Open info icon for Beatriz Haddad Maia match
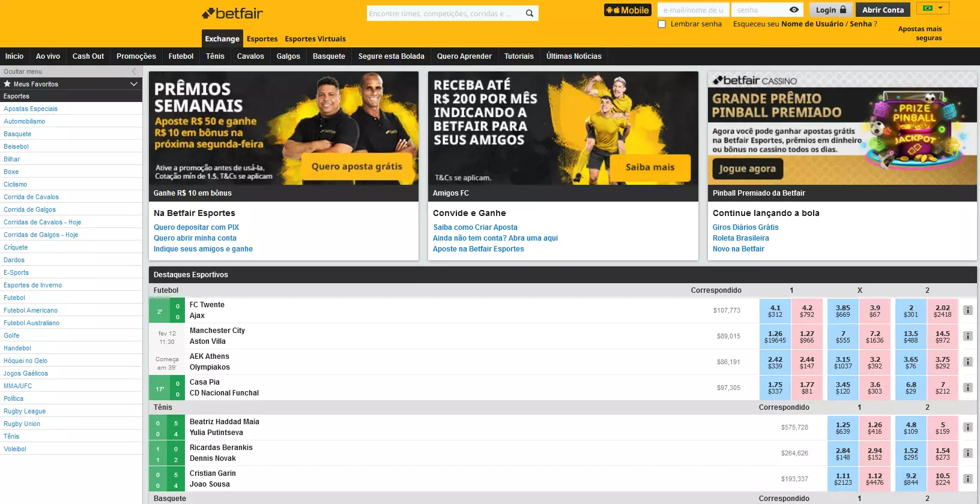This screenshot has width=980, height=504. point(967,427)
